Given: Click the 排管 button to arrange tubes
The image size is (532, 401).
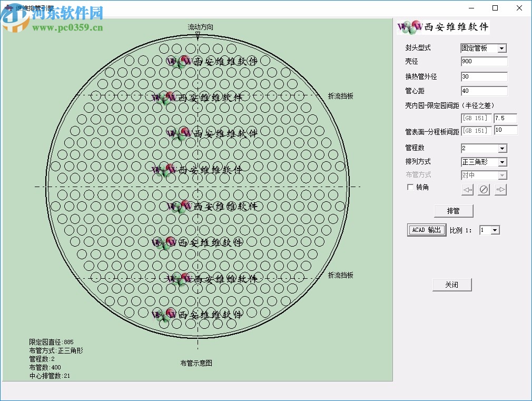Looking at the screenshot, I should [x=453, y=211].
